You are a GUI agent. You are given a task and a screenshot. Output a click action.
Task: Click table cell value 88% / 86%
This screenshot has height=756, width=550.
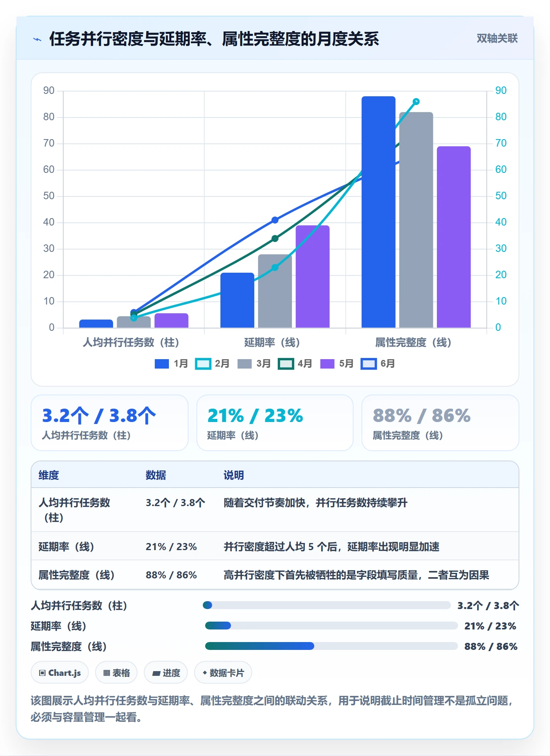(x=171, y=575)
